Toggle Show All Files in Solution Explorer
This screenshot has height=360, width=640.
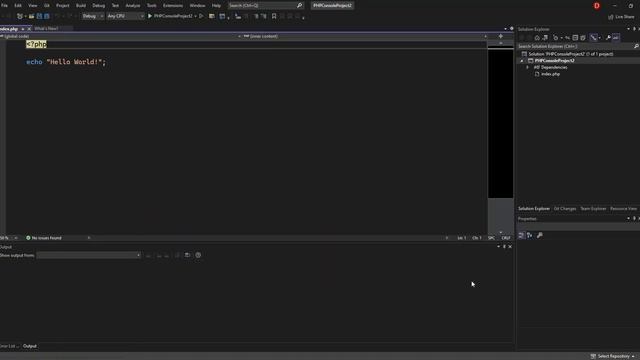click(583, 38)
